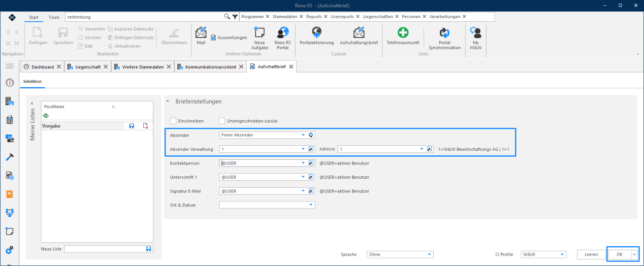Collapse the Meine Listen panel
This screenshot has height=266, width=644.
(x=32, y=103)
